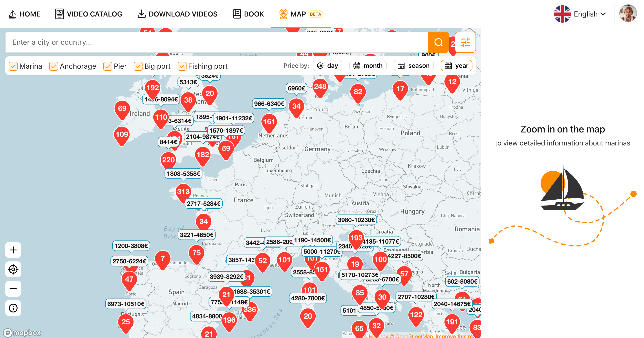Click the 17 cluster near Kaliningrad

click(x=400, y=90)
